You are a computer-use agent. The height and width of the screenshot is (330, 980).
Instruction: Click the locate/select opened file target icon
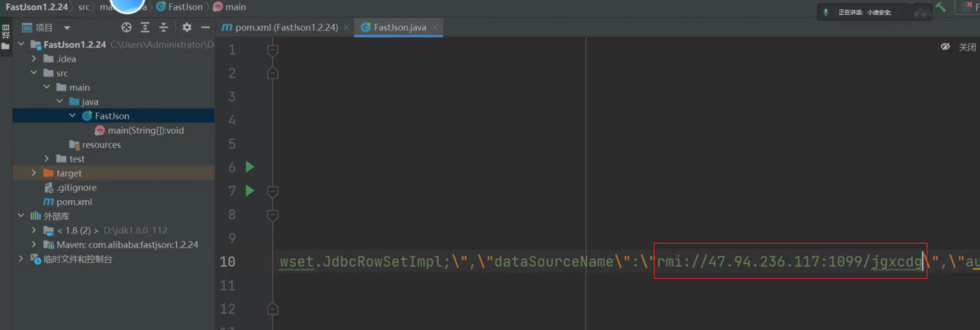point(126,28)
